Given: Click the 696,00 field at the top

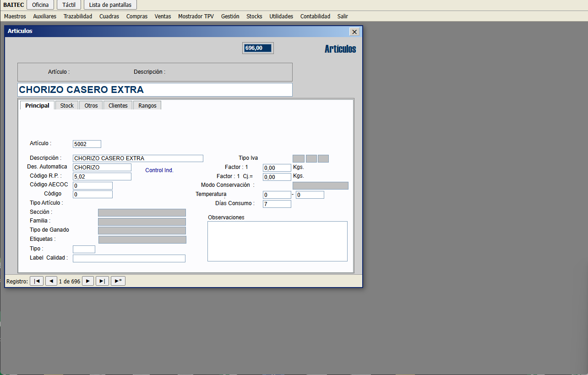Looking at the screenshot, I should click(x=258, y=48).
